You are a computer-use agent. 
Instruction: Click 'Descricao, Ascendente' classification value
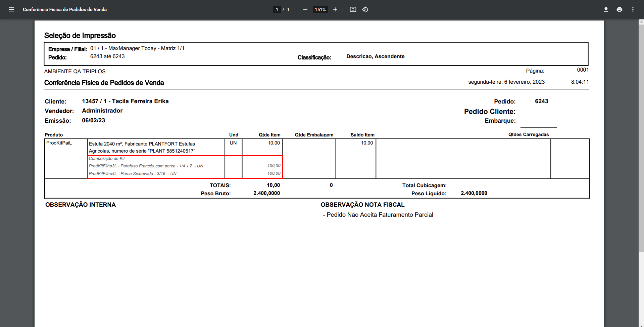[x=376, y=56]
